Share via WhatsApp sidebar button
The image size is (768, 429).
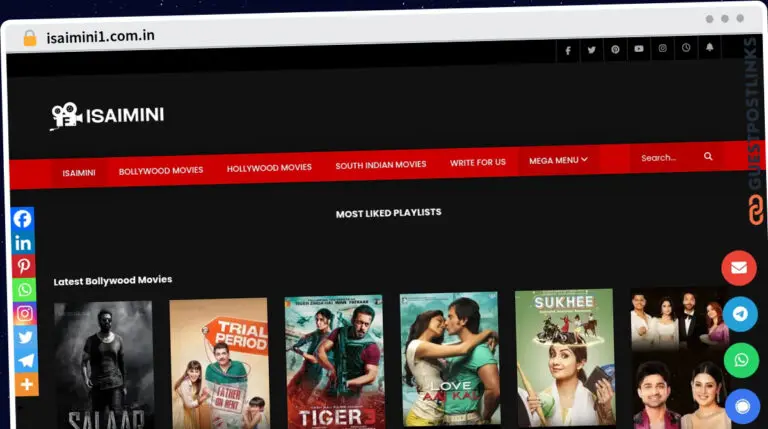(24, 290)
